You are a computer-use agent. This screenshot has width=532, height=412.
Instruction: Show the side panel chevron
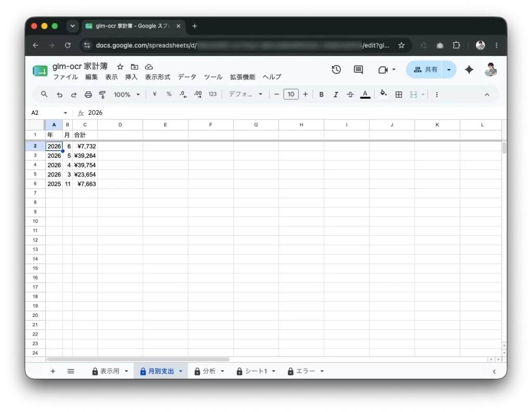495,371
